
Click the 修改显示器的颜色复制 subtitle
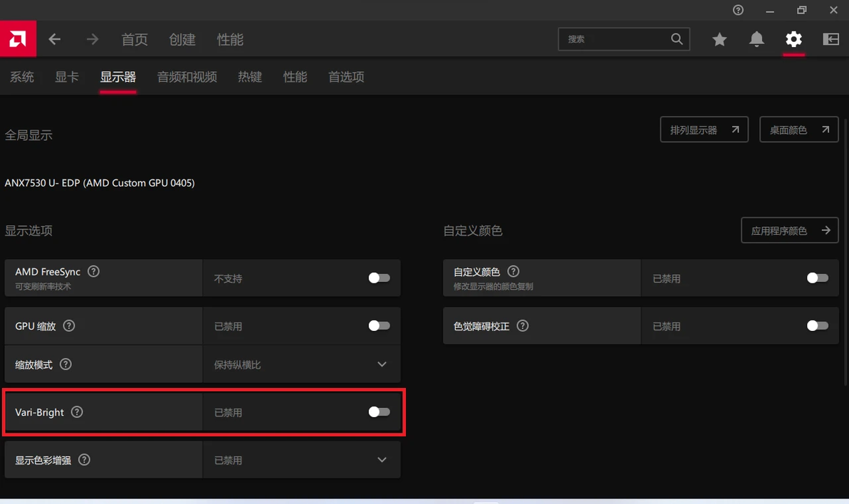click(x=494, y=286)
